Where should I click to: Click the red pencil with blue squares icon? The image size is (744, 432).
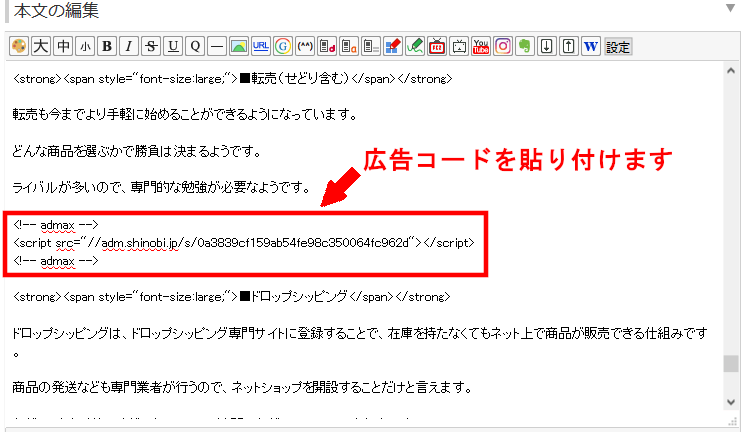click(393, 47)
